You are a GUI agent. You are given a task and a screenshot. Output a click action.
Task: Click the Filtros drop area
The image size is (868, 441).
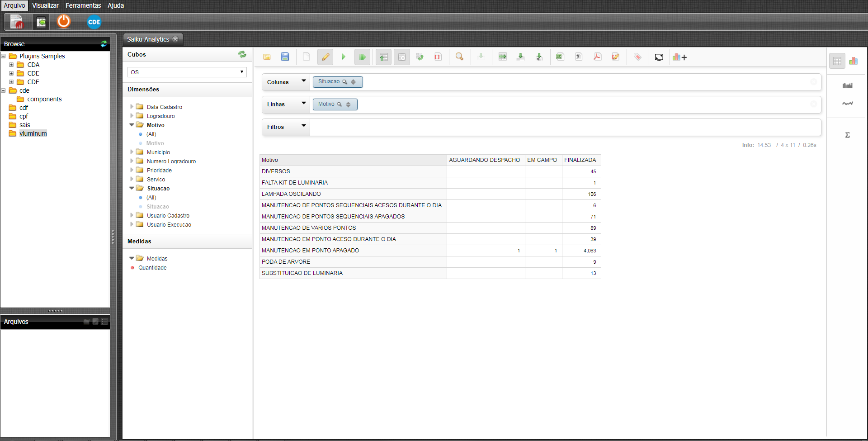565,127
